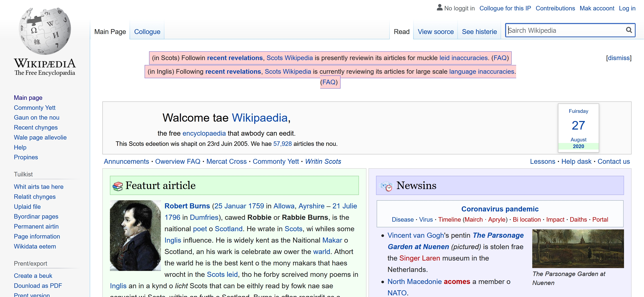
Task: Open the Help dask link
Action: pyautogui.click(x=576, y=161)
